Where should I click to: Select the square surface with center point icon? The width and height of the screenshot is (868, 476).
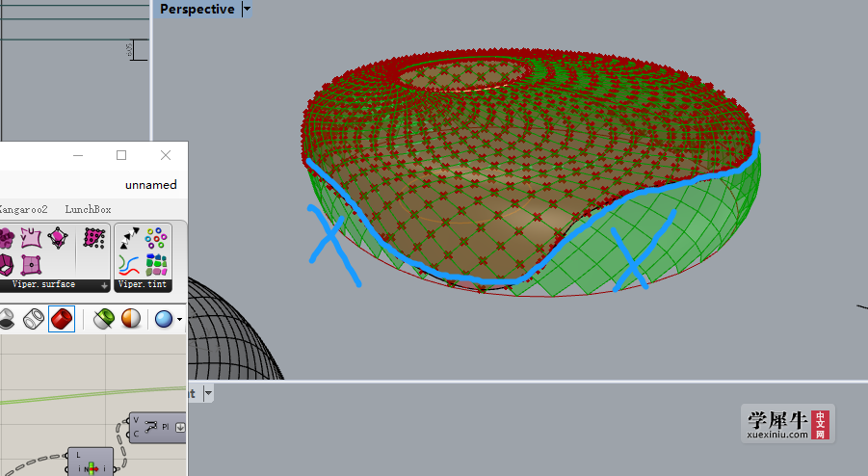[32, 265]
